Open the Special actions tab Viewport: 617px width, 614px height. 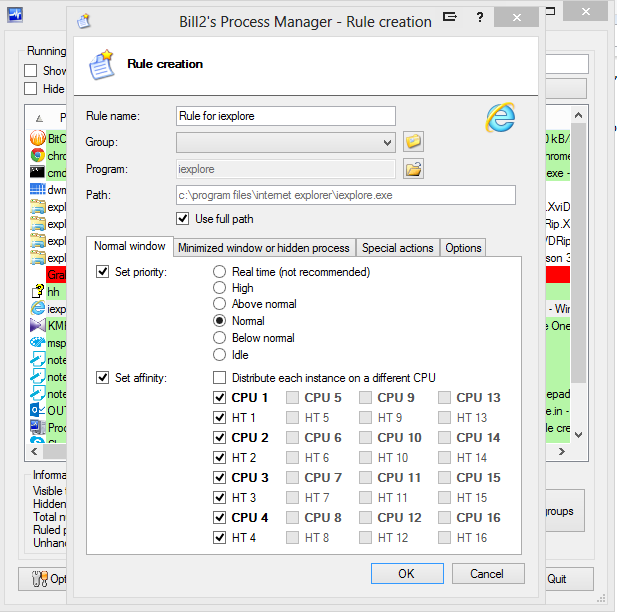(x=397, y=248)
